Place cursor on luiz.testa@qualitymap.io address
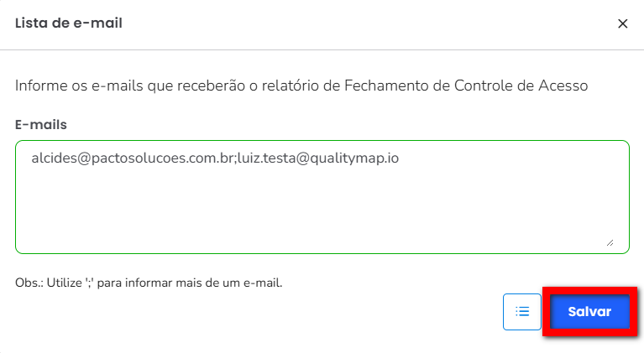 (318, 158)
